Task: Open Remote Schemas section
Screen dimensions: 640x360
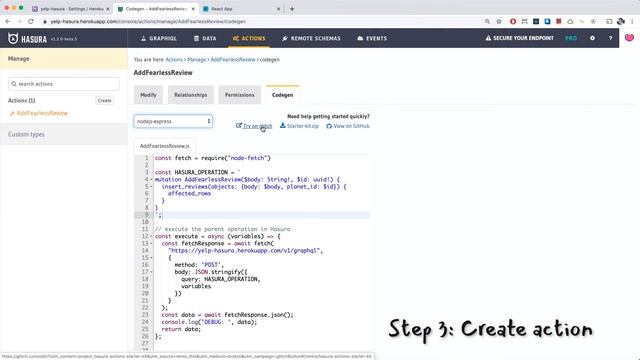Action: (311, 38)
